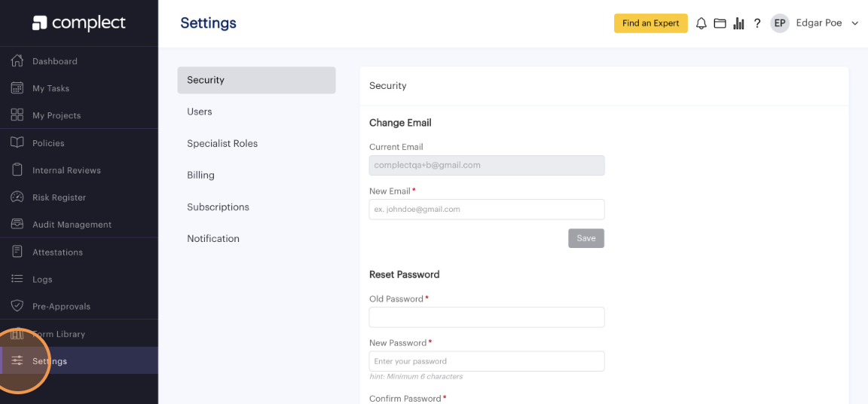
Task: Click the Save email button
Action: tap(586, 238)
